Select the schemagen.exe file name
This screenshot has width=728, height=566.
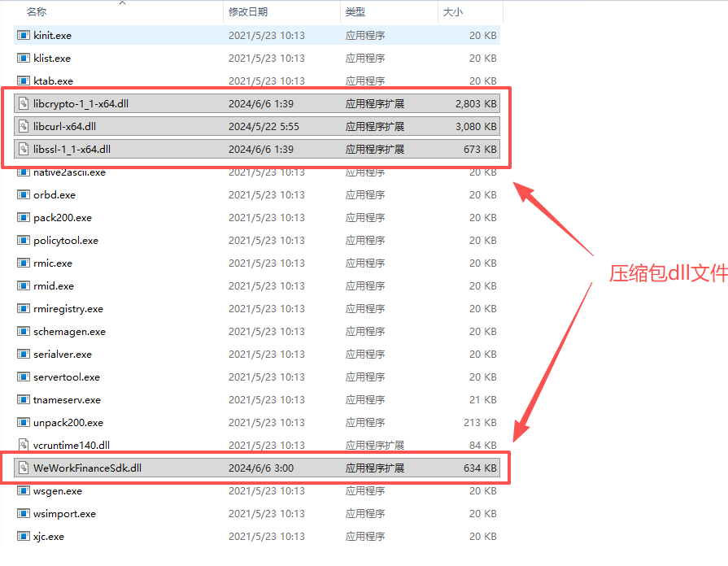(70, 331)
